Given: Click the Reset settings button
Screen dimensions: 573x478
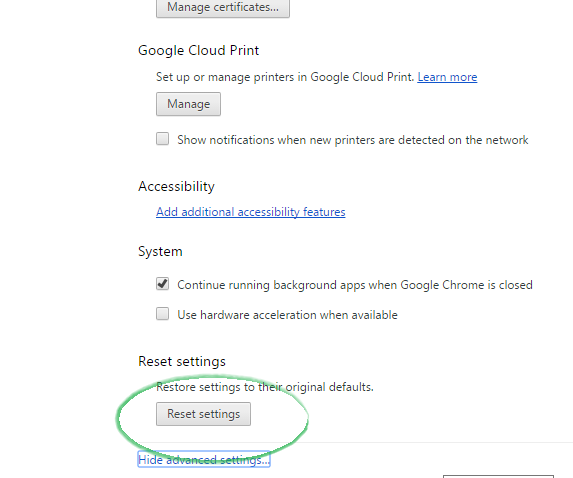Looking at the screenshot, I should click(204, 414).
